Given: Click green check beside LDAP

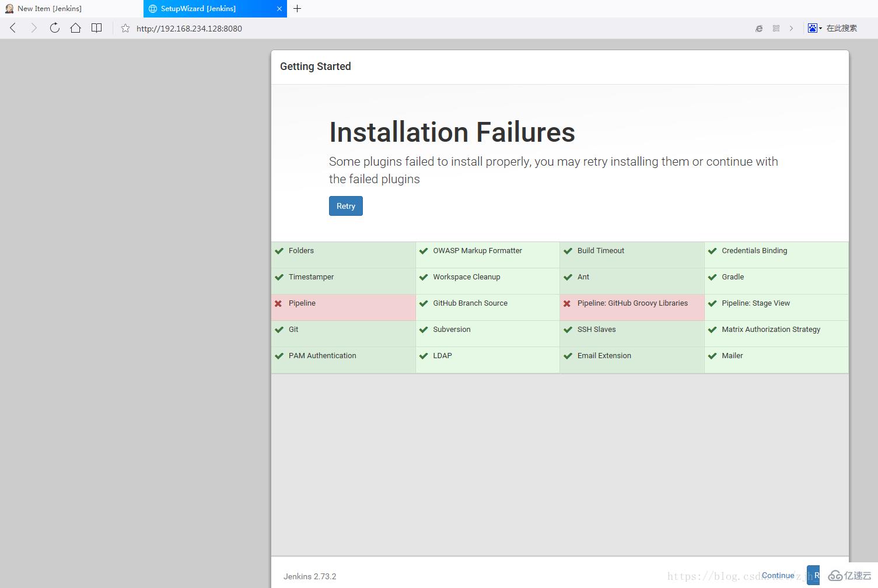Looking at the screenshot, I should tap(424, 356).
